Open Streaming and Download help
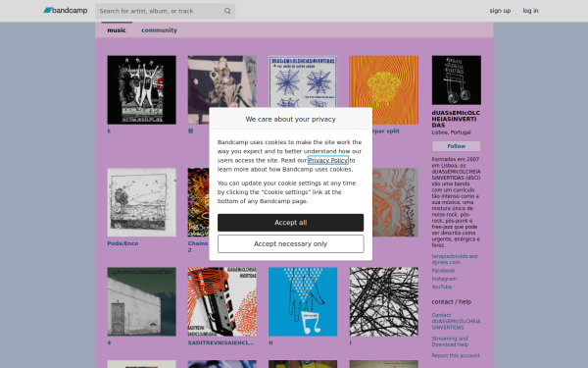This screenshot has width=588, height=368. pos(450,342)
